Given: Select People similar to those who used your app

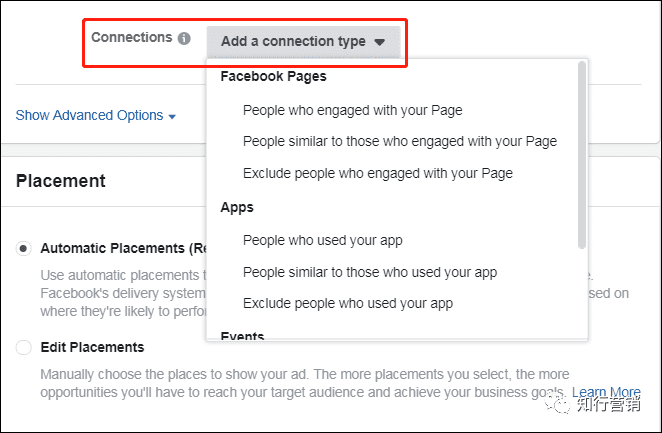Looking at the screenshot, I should tap(369, 272).
